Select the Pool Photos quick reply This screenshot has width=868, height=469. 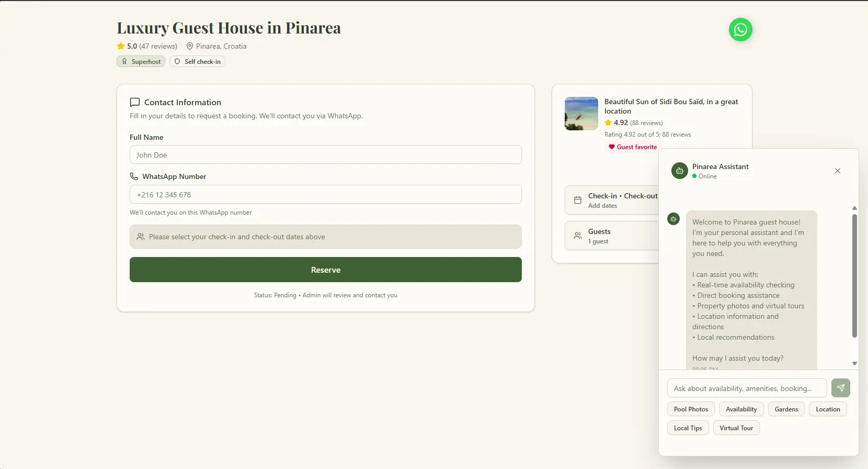click(x=691, y=409)
